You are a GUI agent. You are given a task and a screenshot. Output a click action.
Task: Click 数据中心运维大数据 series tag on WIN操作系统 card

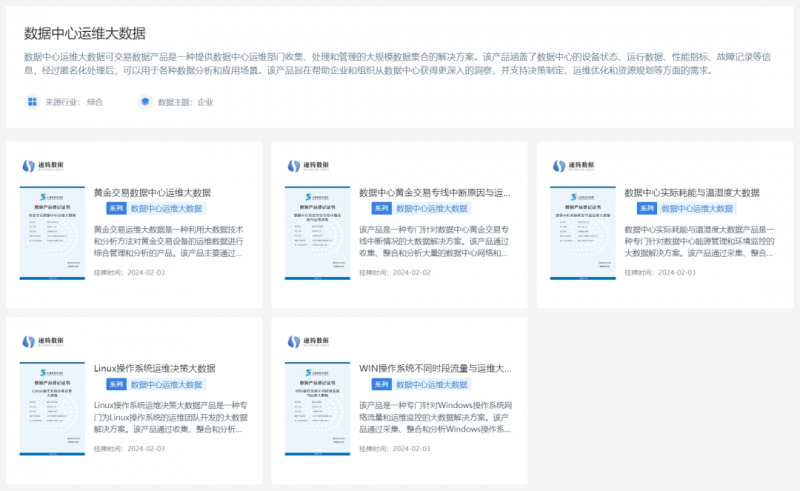(x=432, y=385)
